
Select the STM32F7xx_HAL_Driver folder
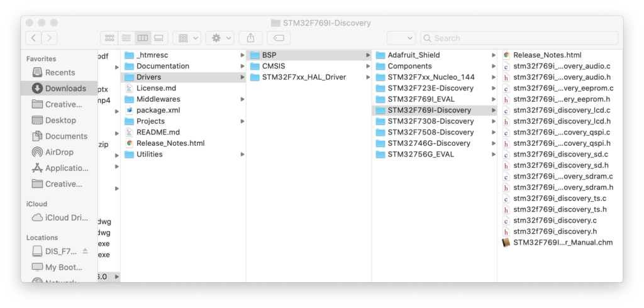[304, 77]
